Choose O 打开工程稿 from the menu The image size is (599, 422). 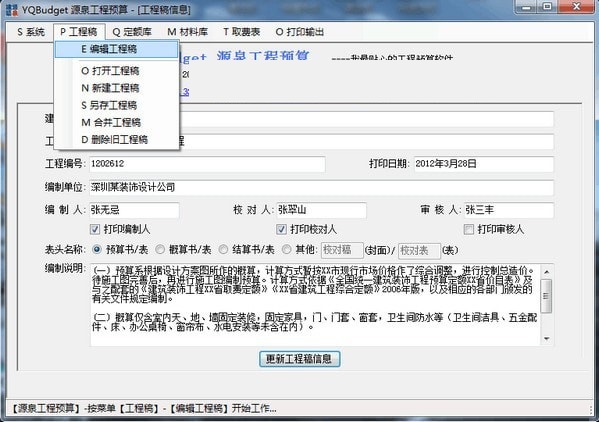(117, 71)
